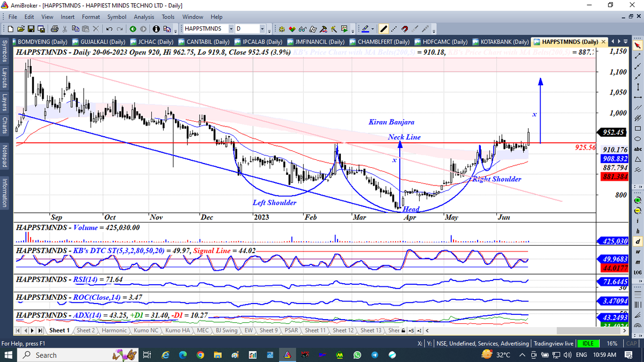The image size is (644, 362).
Task: Click the black Information circle icon
Action: tap(156, 28)
